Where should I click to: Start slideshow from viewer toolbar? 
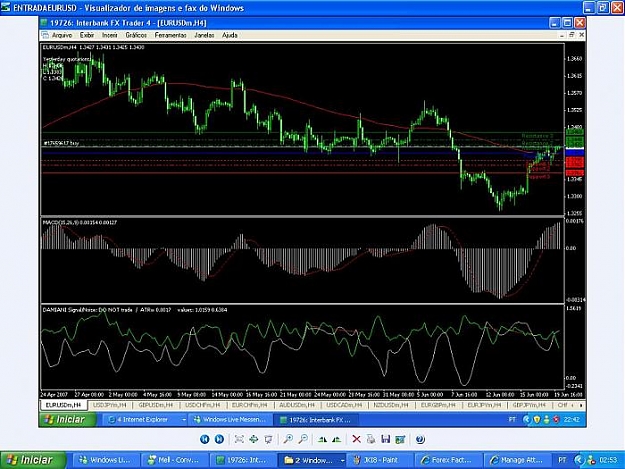pyautogui.click(x=269, y=439)
